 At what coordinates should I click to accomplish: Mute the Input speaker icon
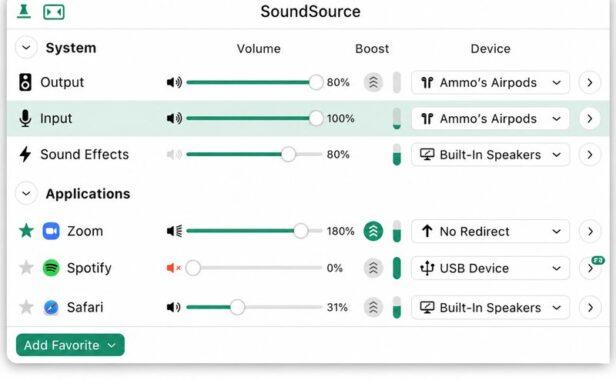[174, 118]
